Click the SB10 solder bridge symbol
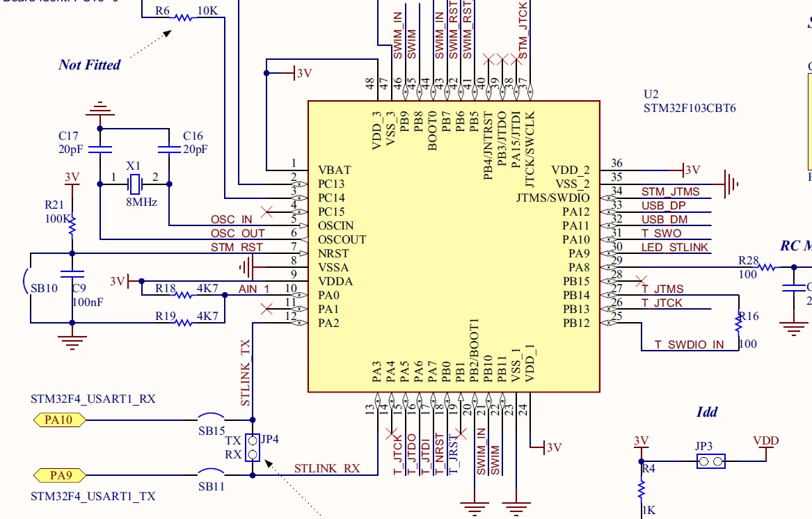 tap(26, 281)
